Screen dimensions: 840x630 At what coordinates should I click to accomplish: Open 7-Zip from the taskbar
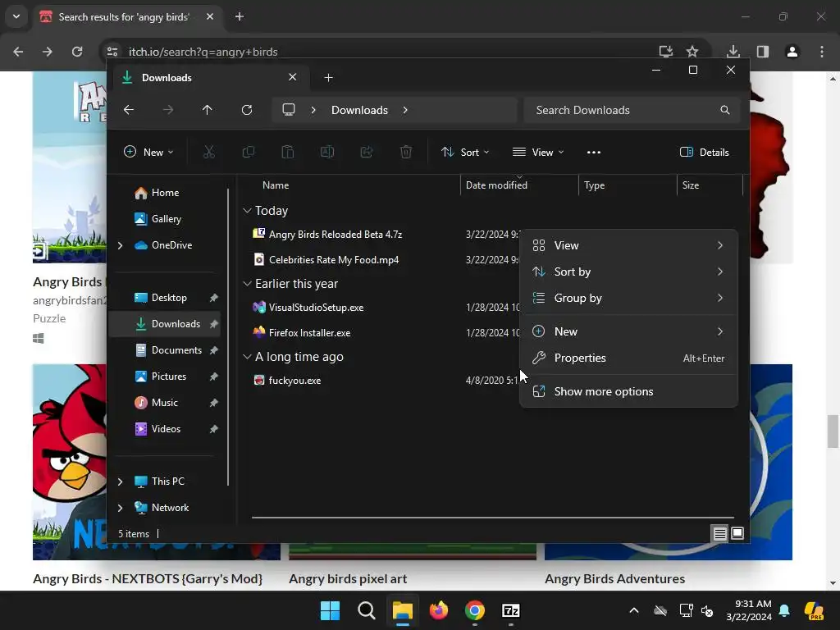pyautogui.click(x=511, y=610)
